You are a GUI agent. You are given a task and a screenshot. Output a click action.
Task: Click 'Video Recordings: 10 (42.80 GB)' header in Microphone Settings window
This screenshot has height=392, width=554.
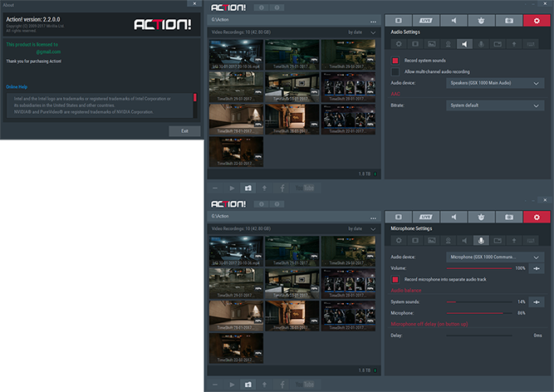point(241,229)
